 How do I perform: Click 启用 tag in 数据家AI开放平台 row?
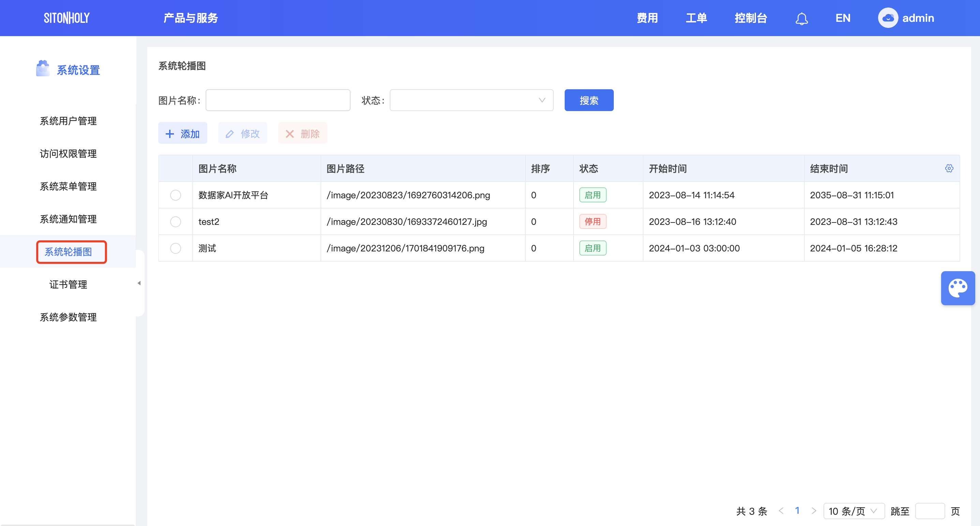click(x=592, y=195)
